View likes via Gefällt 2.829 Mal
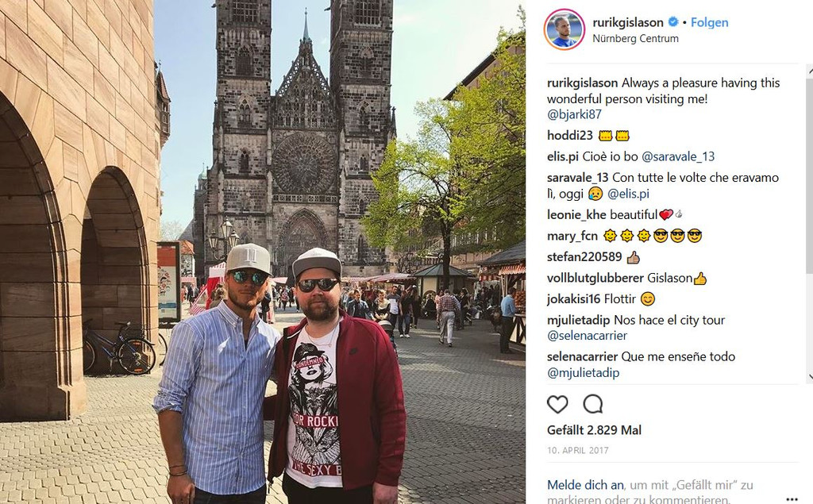 (x=594, y=430)
